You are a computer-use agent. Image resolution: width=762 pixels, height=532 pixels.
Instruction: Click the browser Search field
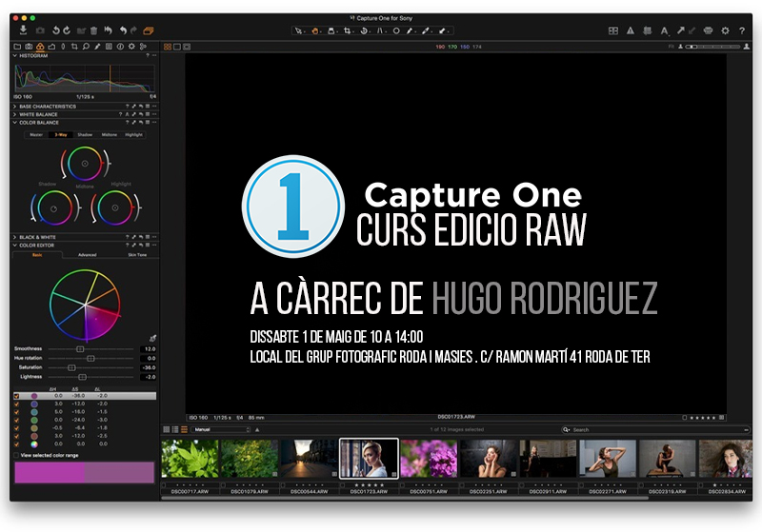656,429
